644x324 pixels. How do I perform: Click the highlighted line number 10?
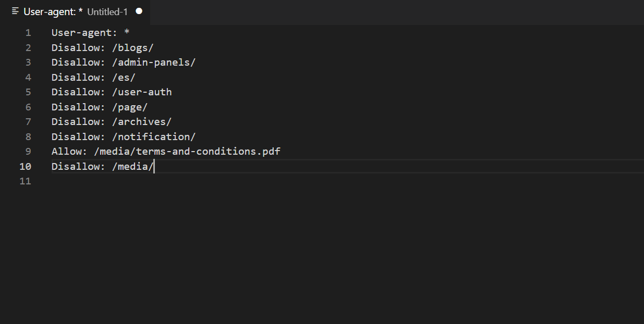pyautogui.click(x=26, y=167)
